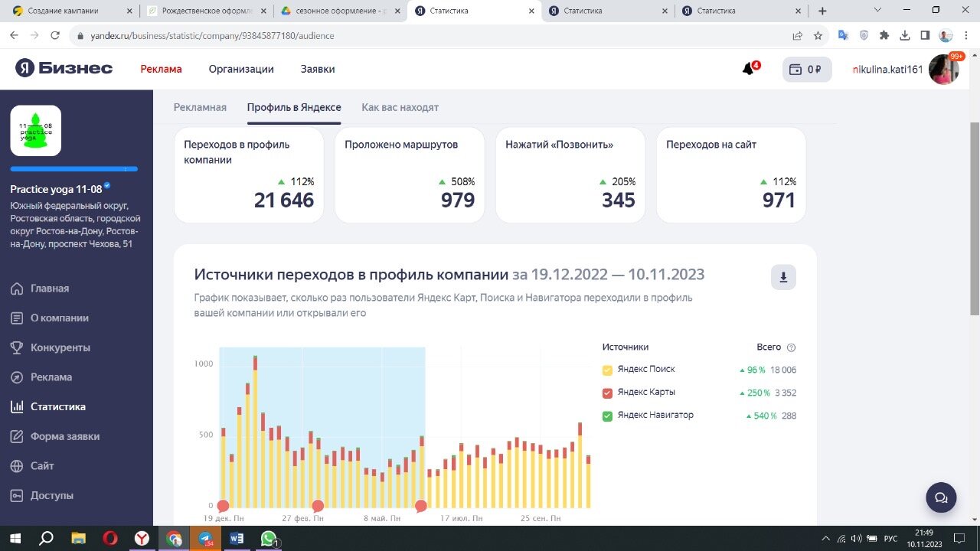
Task: Open the notifications bell icon
Action: pyautogui.click(x=749, y=69)
